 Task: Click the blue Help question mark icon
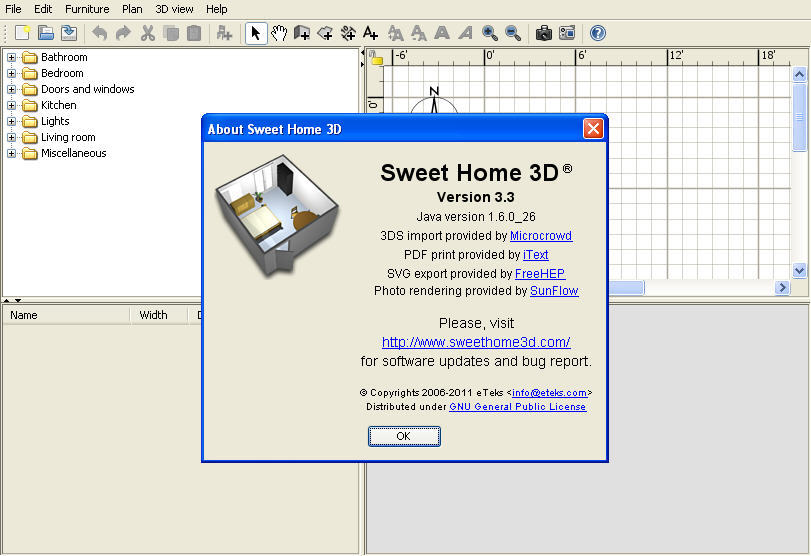pyautogui.click(x=598, y=33)
